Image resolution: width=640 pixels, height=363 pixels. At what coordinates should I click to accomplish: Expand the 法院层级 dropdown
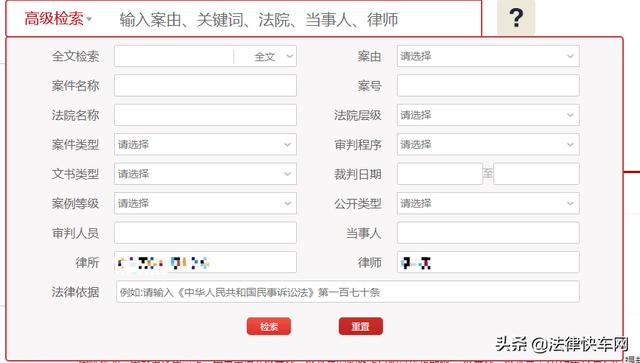click(488, 115)
